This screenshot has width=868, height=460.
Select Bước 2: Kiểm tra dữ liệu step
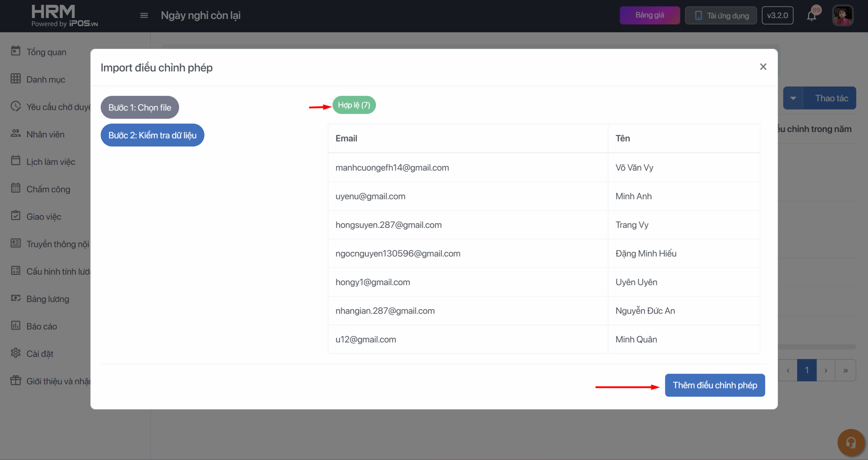point(152,135)
